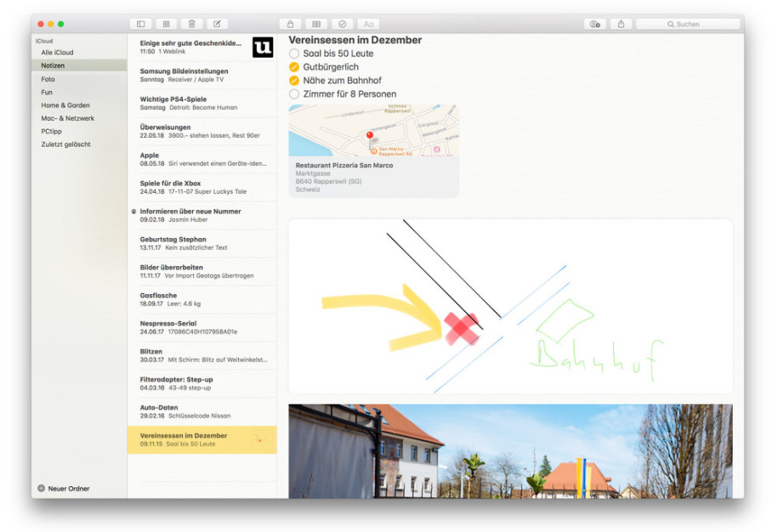This screenshot has height=532, width=778.
Task: Select the Notizen folder
Action: click(79, 65)
